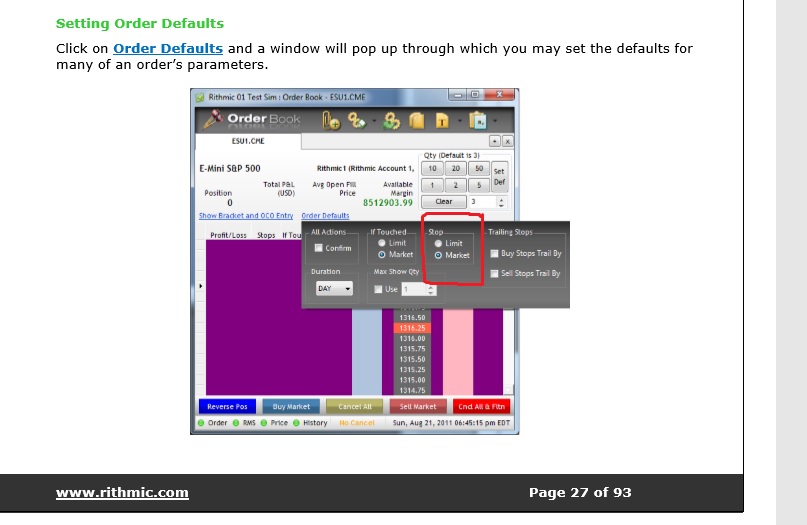807x525 pixels.
Task: Click the plus button to add tab
Action: click(x=495, y=141)
